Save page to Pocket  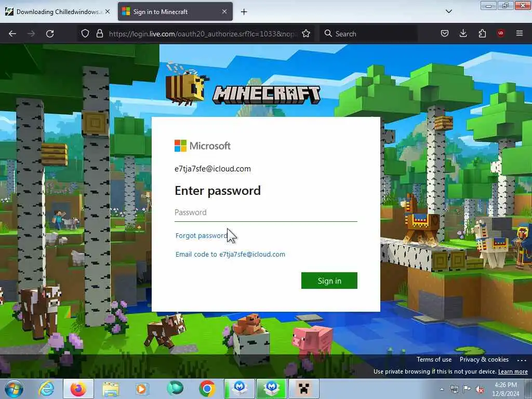445,34
